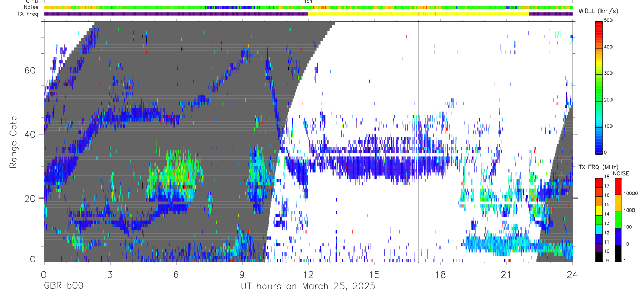Click the UT hour tick label 12
Screen dimensions: 644x297
308,274
